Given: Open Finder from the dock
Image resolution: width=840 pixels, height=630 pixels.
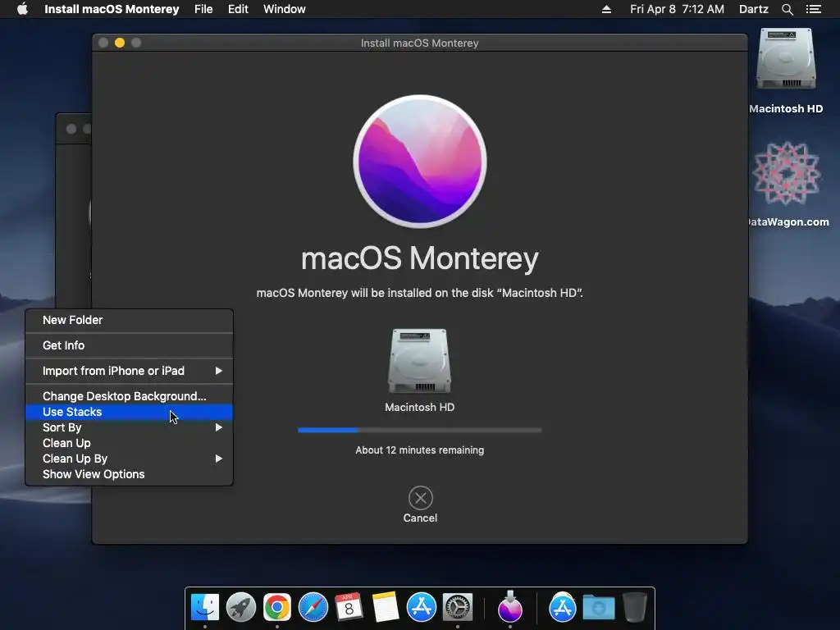Looking at the screenshot, I should [x=204, y=607].
